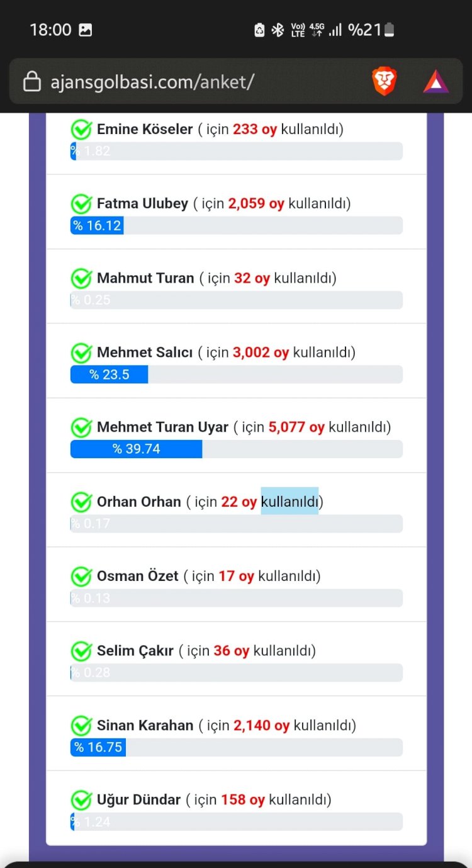The width and height of the screenshot is (472, 868).
Task: Click the lock icon in address bar
Action: [x=33, y=81]
